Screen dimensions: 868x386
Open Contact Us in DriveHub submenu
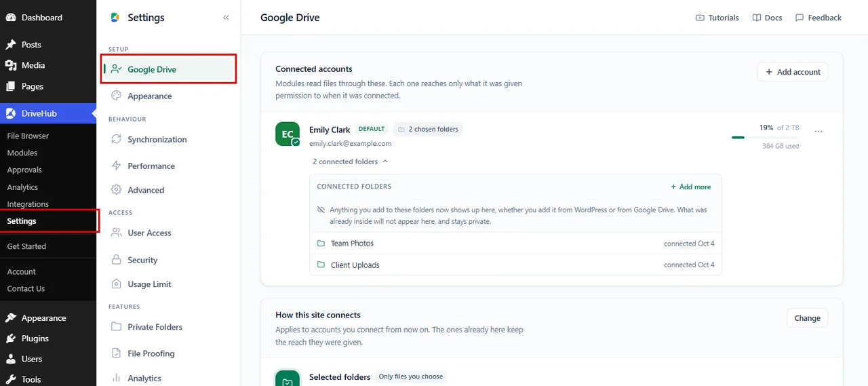point(26,288)
